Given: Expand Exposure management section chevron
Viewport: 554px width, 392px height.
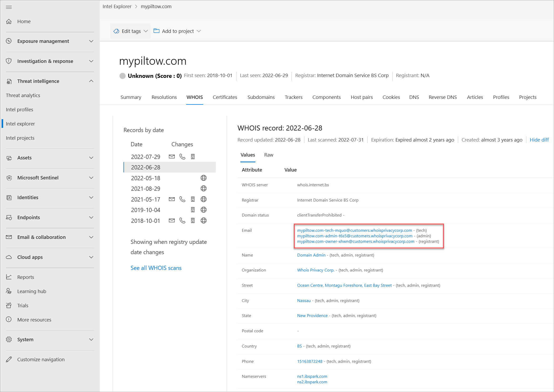Looking at the screenshot, I should pos(91,41).
